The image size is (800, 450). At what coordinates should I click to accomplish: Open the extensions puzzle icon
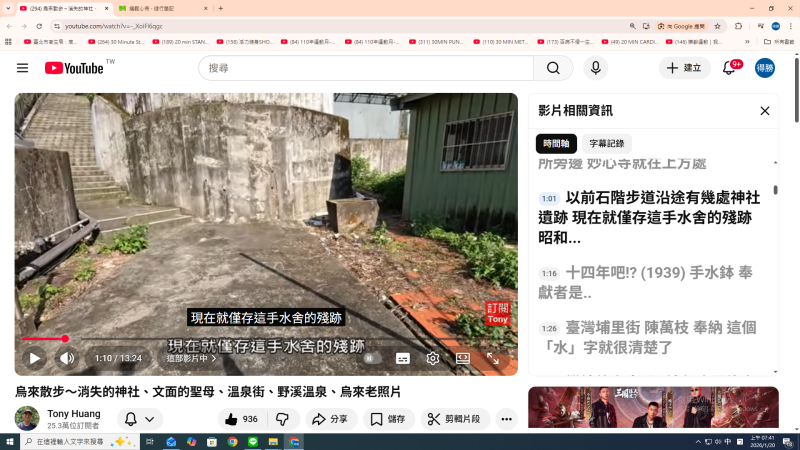click(738, 26)
